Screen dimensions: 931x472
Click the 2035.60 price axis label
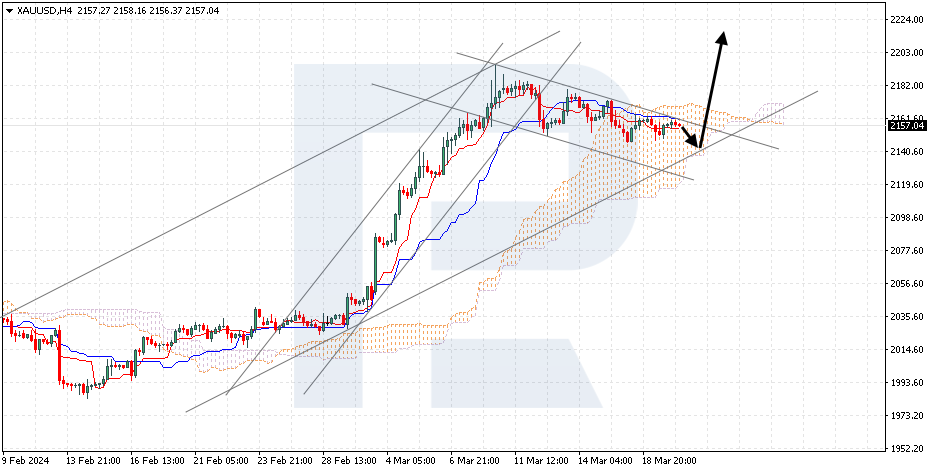pos(907,316)
